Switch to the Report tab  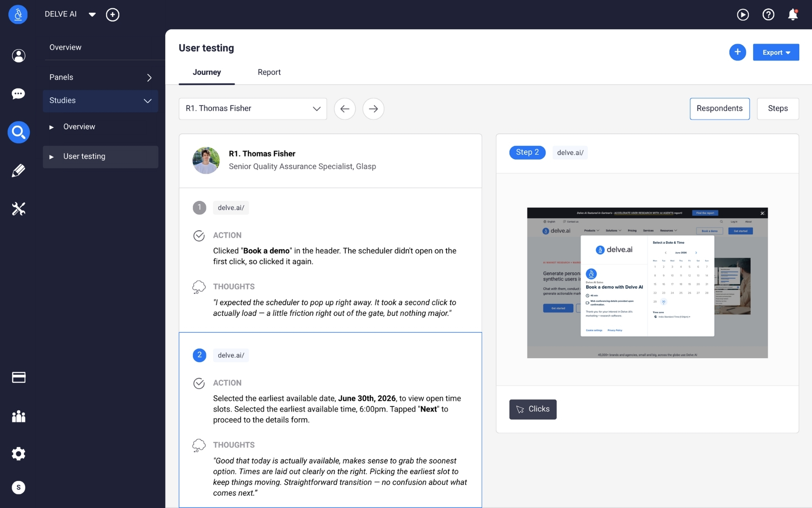[x=269, y=72]
